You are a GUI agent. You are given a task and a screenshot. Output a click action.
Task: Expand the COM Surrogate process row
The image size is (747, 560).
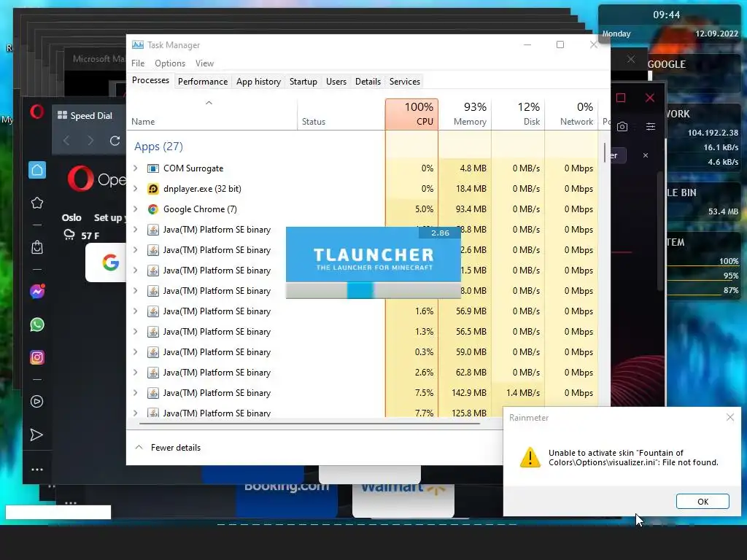coord(136,168)
